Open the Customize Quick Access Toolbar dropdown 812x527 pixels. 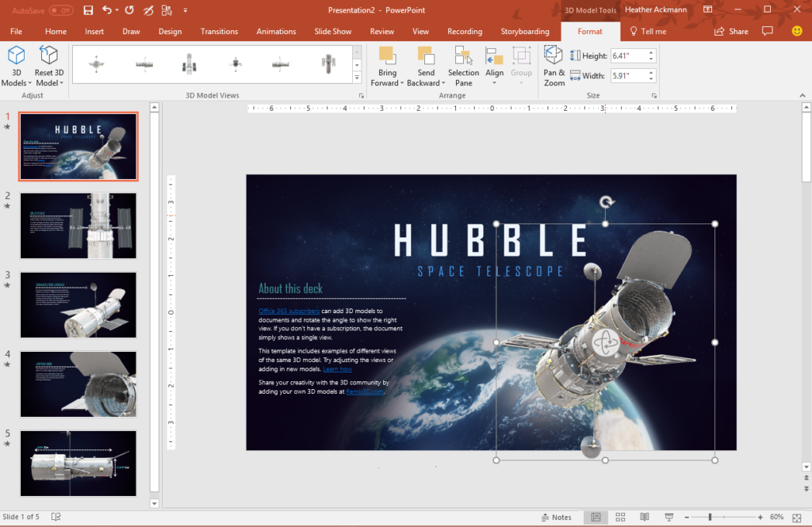click(186, 10)
